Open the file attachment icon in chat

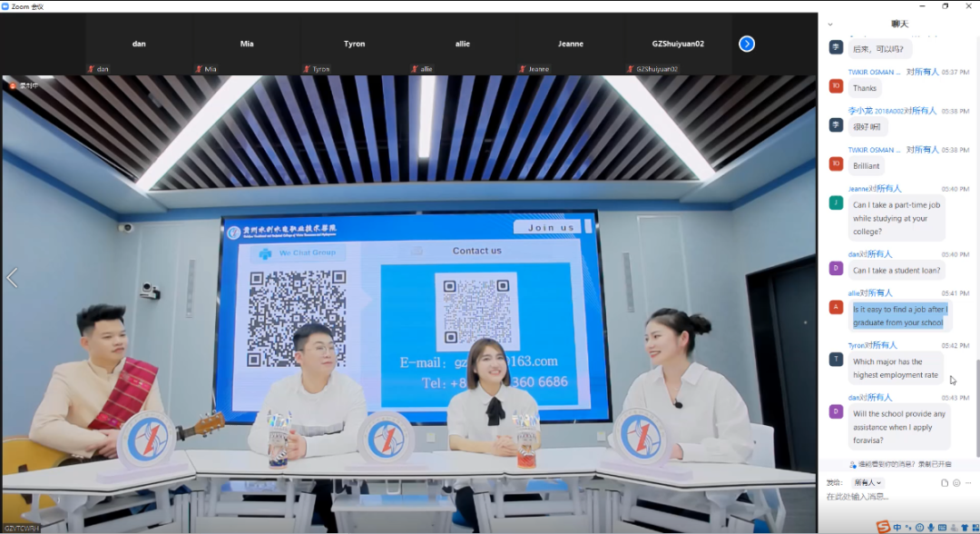[945, 483]
